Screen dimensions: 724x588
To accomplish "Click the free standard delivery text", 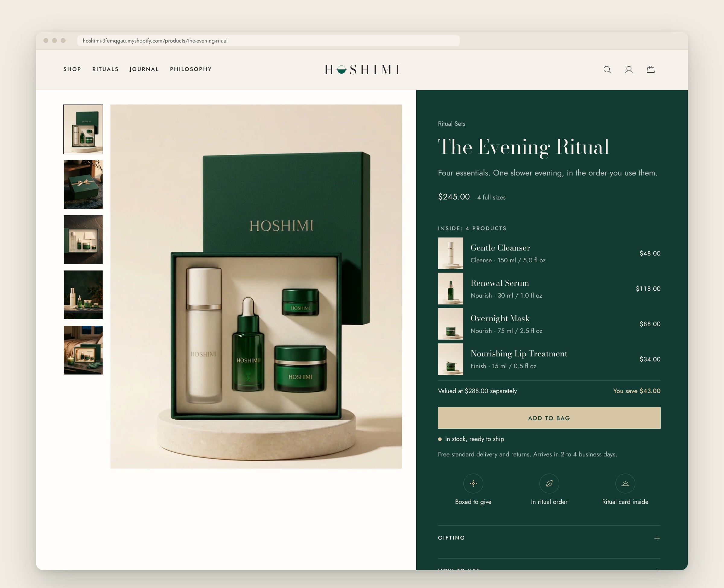I will point(527,454).
